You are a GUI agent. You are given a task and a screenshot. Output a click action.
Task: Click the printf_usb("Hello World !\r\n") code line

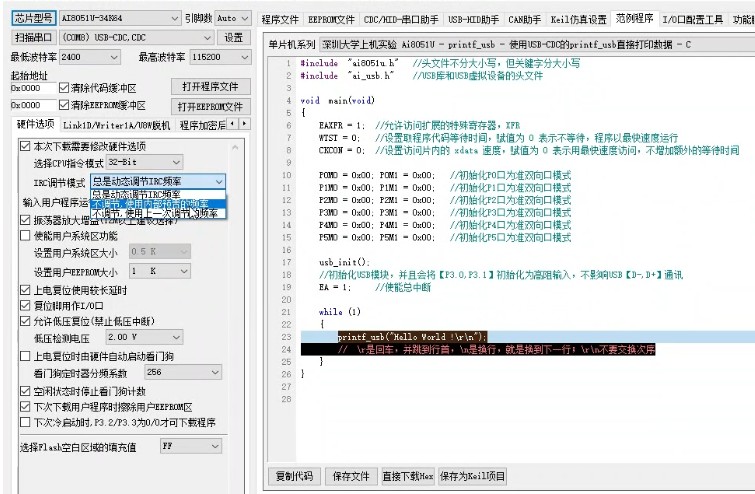click(x=412, y=337)
